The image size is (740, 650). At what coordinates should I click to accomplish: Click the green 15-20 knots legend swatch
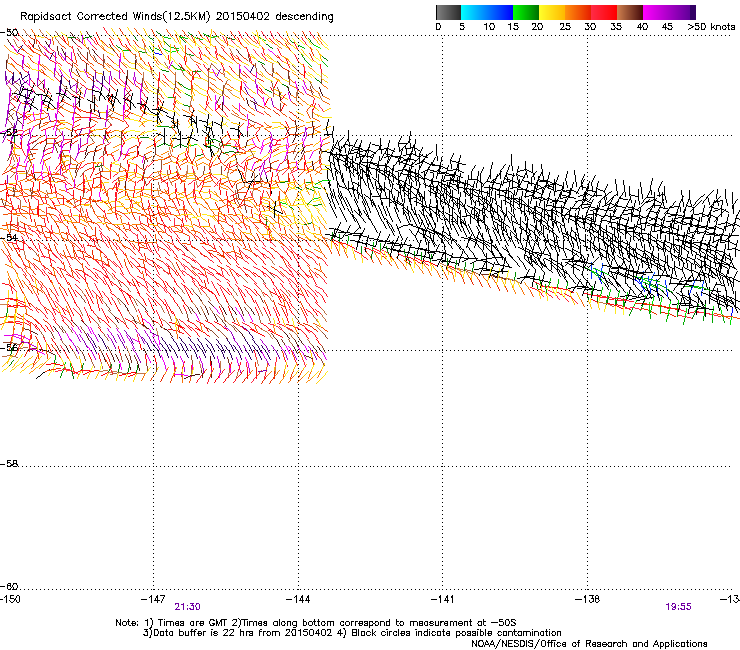coord(526,12)
